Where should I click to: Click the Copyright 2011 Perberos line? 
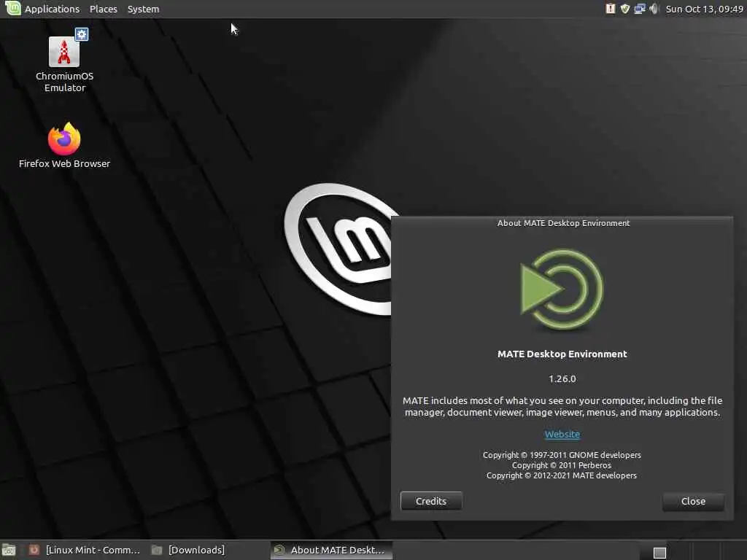pos(562,465)
